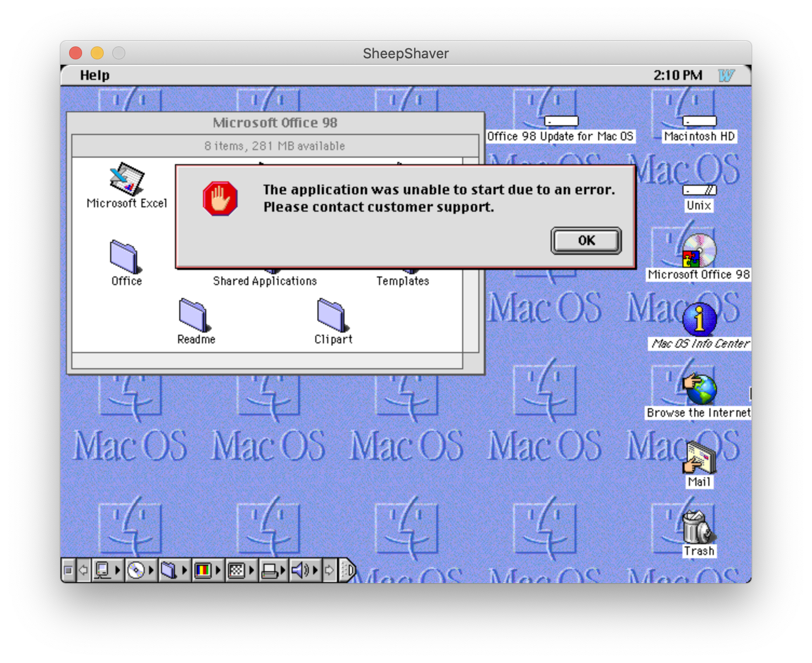This screenshot has height=663, width=812.
Task: Click the Templates folder label
Action: [x=403, y=281]
